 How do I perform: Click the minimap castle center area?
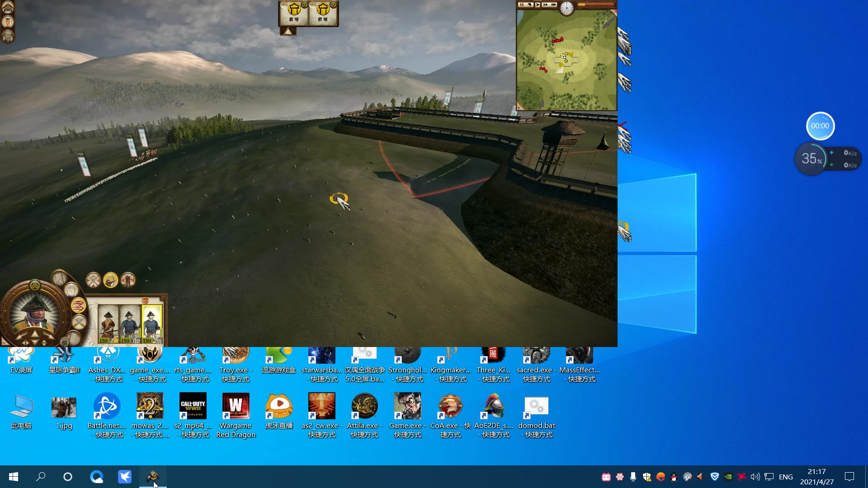566,59
